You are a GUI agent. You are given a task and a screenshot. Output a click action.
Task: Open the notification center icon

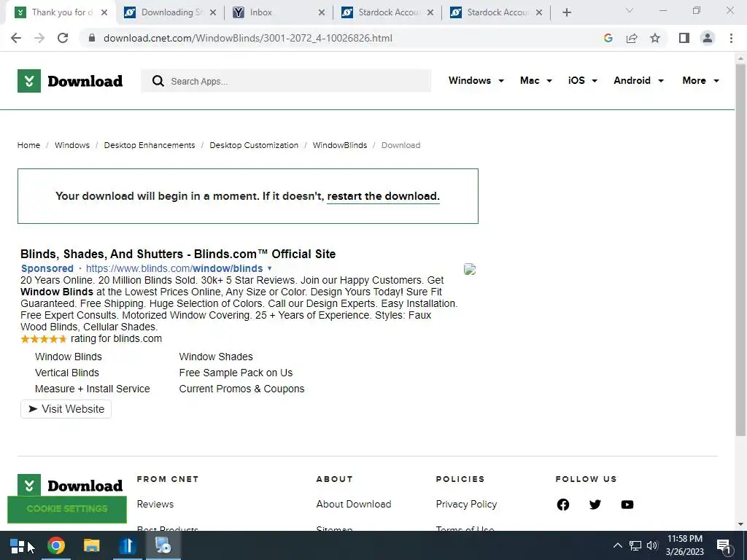click(x=724, y=545)
